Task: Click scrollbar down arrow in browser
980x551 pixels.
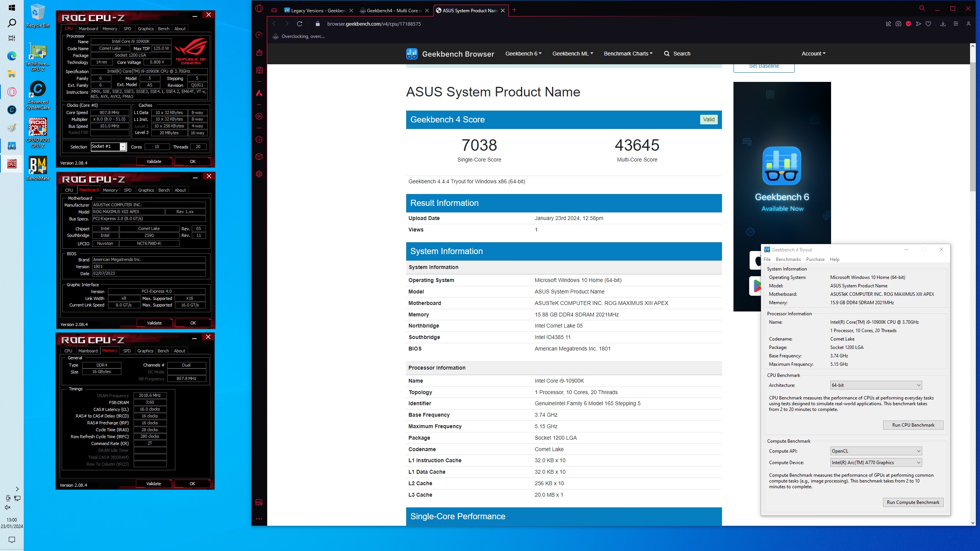Action: [973, 523]
